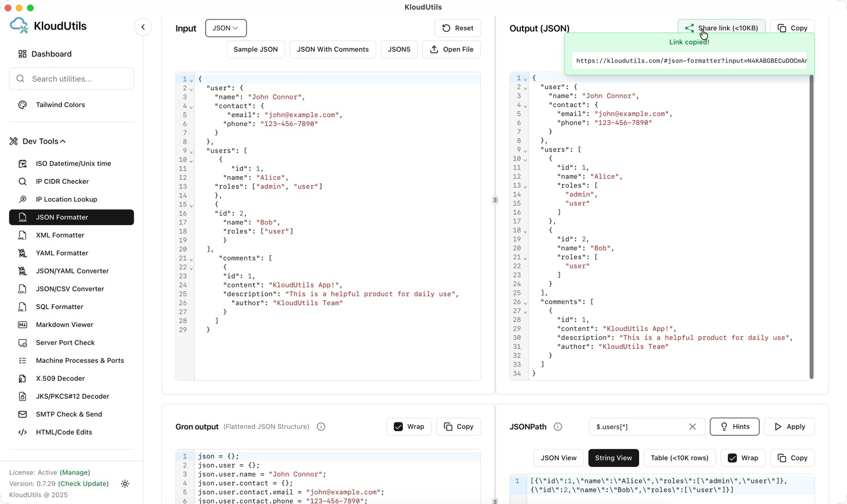Toggle the light/dark theme sun icon
The image size is (847, 504).
point(125,484)
